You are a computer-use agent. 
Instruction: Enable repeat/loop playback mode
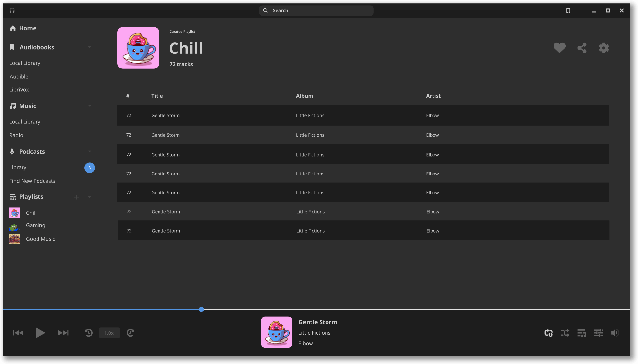tap(548, 333)
